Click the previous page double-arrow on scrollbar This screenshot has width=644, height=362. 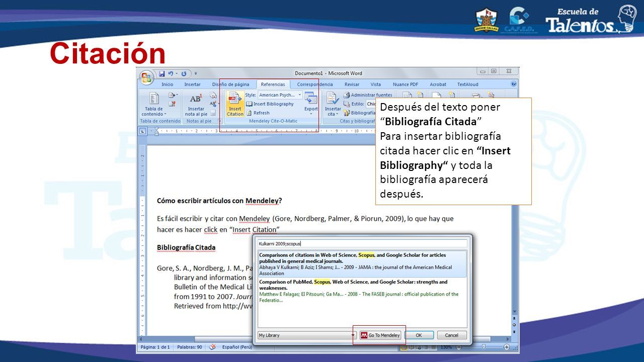pyautogui.click(x=514, y=318)
